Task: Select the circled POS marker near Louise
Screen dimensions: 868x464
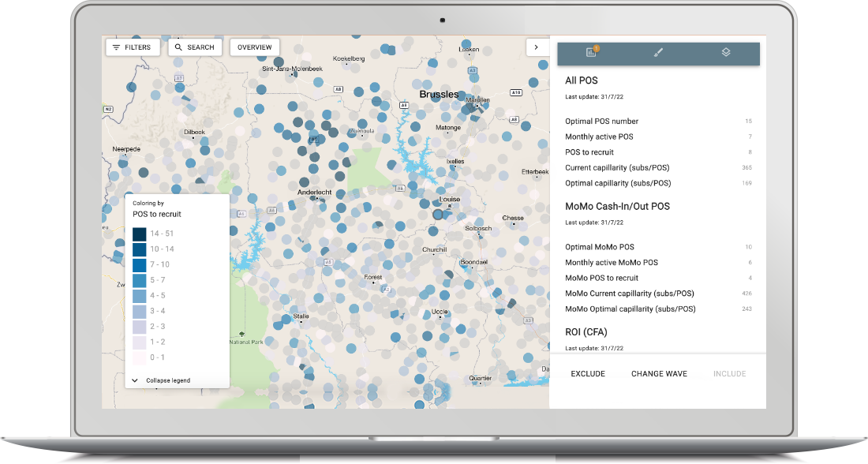Action: point(438,215)
